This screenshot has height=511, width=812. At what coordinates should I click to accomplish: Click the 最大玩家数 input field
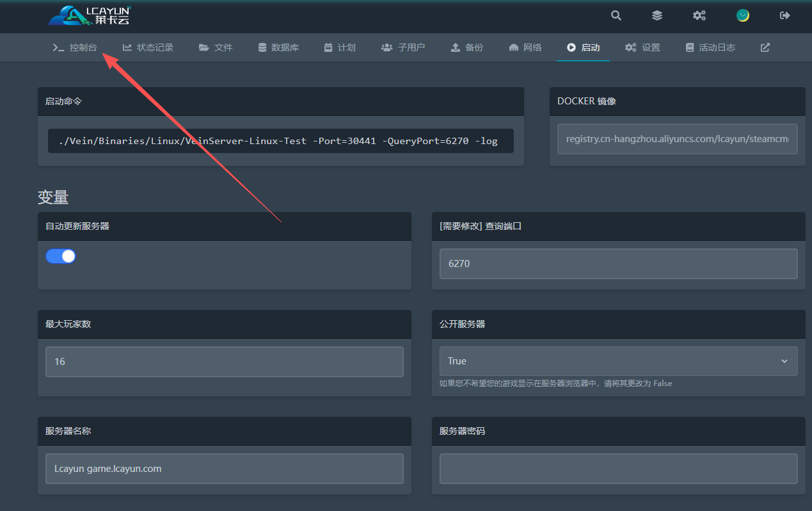[x=224, y=362]
